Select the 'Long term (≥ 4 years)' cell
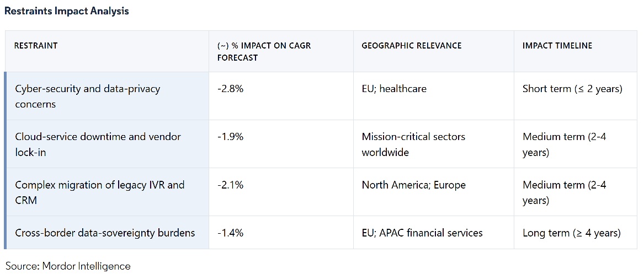The width and height of the screenshot is (644, 274). [x=571, y=233]
